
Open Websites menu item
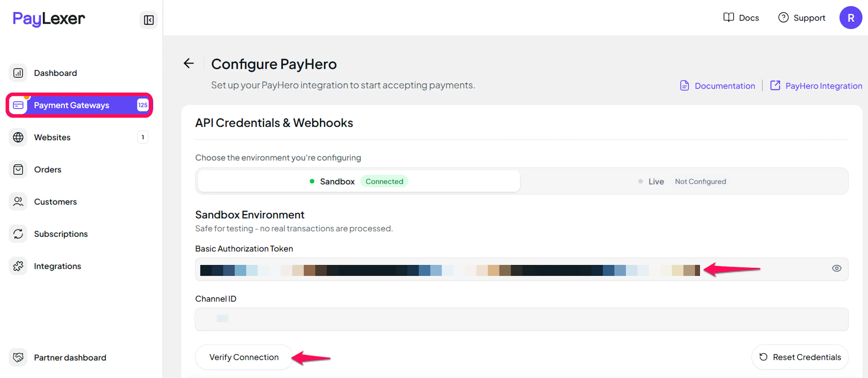click(x=79, y=137)
